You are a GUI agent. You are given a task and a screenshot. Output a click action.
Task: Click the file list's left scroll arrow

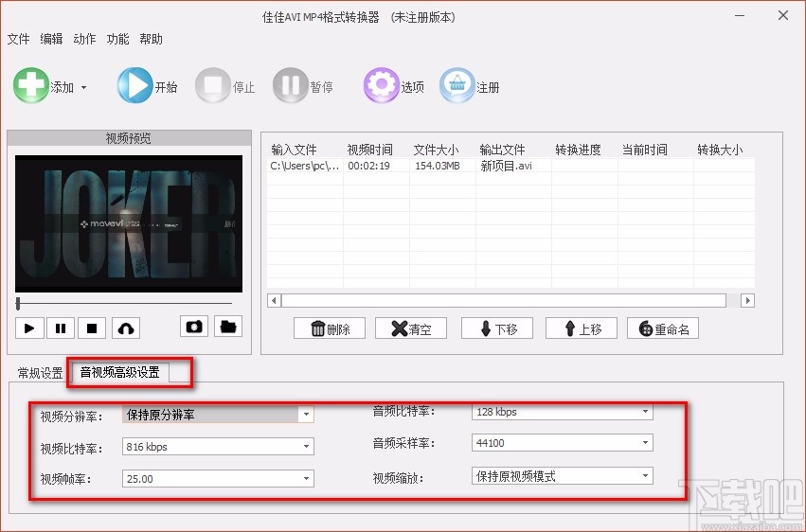click(x=274, y=300)
